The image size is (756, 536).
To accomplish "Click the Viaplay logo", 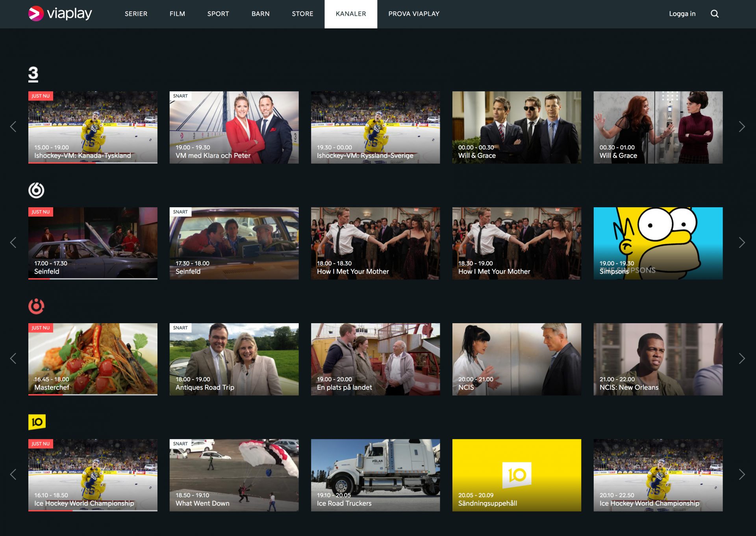I will click(60, 14).
